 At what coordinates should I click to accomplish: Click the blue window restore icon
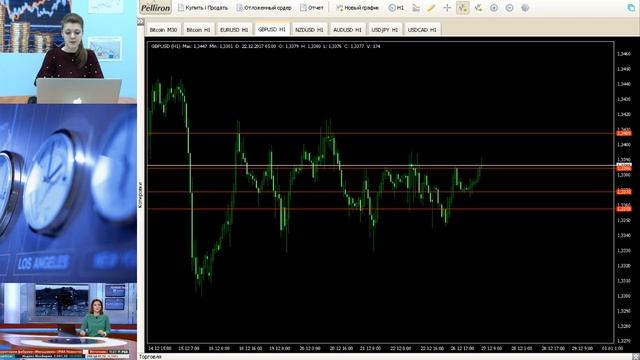pyautogui.click(x=631, y=8)
